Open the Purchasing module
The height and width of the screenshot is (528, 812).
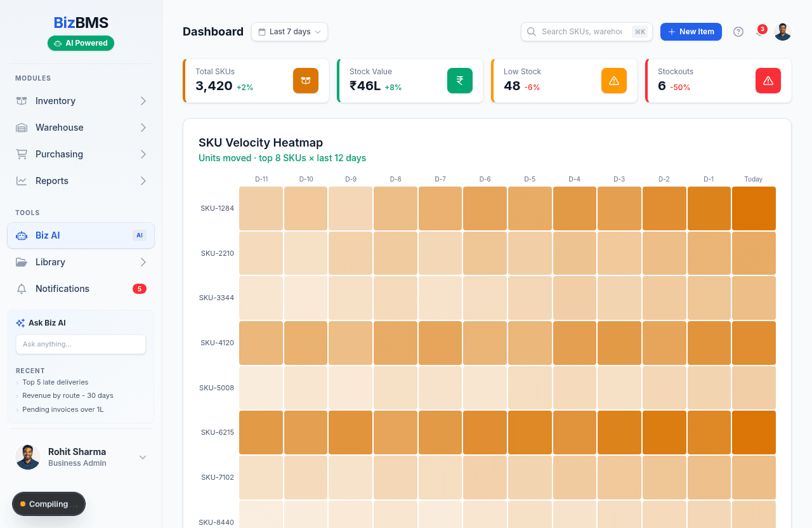[59, 154]
